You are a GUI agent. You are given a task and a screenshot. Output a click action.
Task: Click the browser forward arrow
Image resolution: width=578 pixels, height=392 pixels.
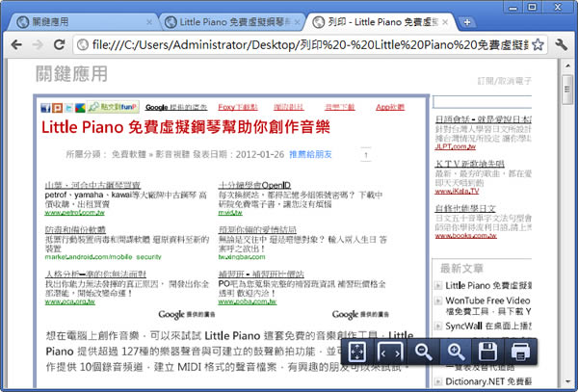(38, 44)
